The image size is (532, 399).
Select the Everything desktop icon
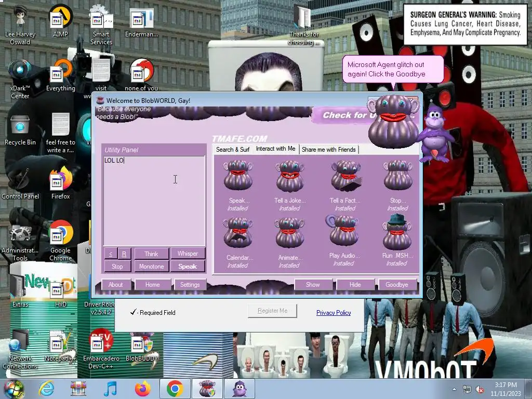coord(61,75)
